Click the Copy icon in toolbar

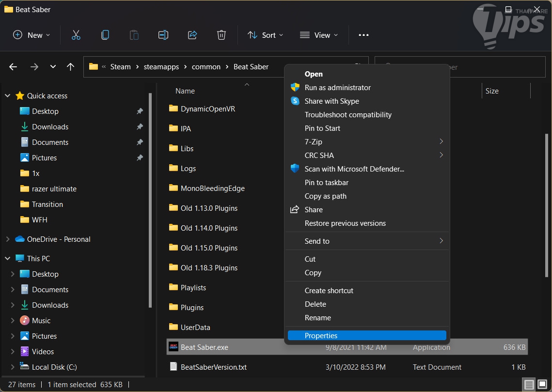[x=105, y=35]
